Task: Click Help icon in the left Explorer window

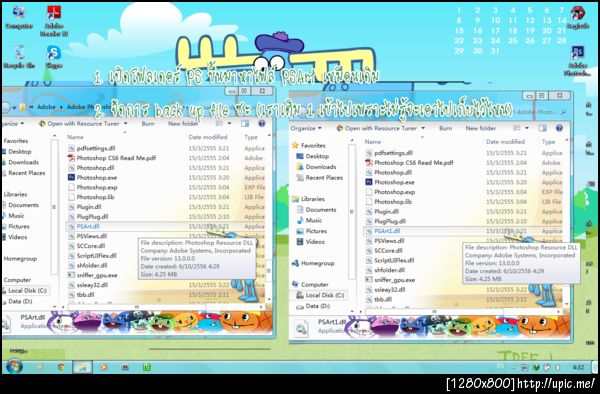Action: pyautogui.click(x=262, y=123)
